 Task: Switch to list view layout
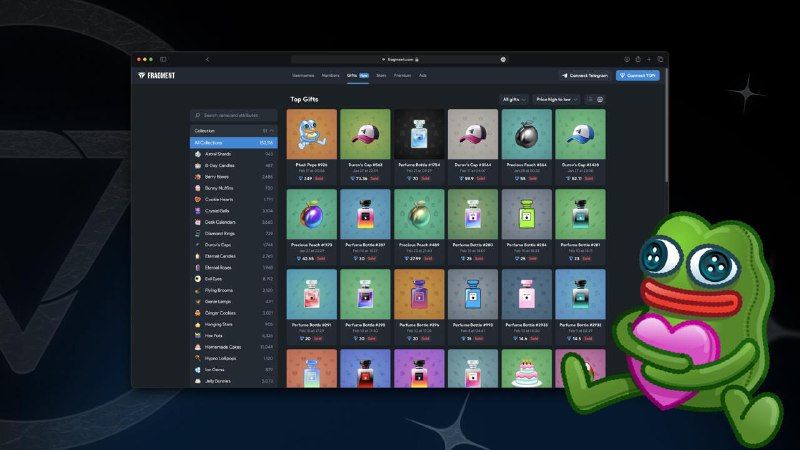coord(590,99)
